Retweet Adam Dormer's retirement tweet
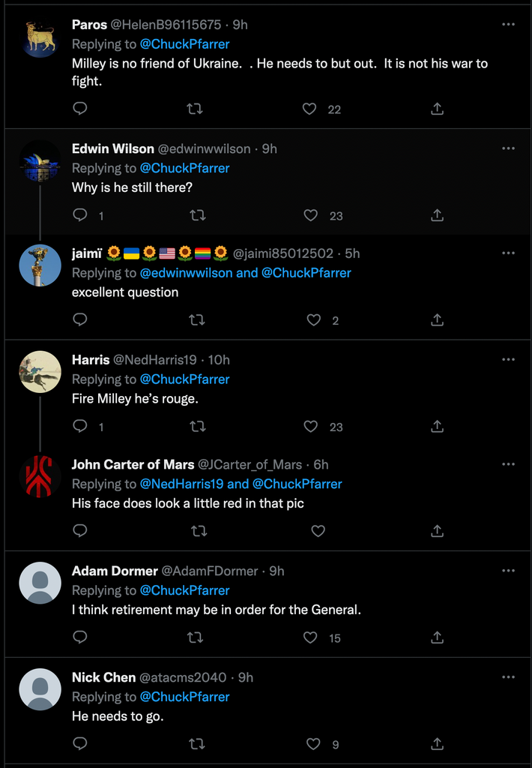Viewport: 532px width, 768px height. point(195,637)
